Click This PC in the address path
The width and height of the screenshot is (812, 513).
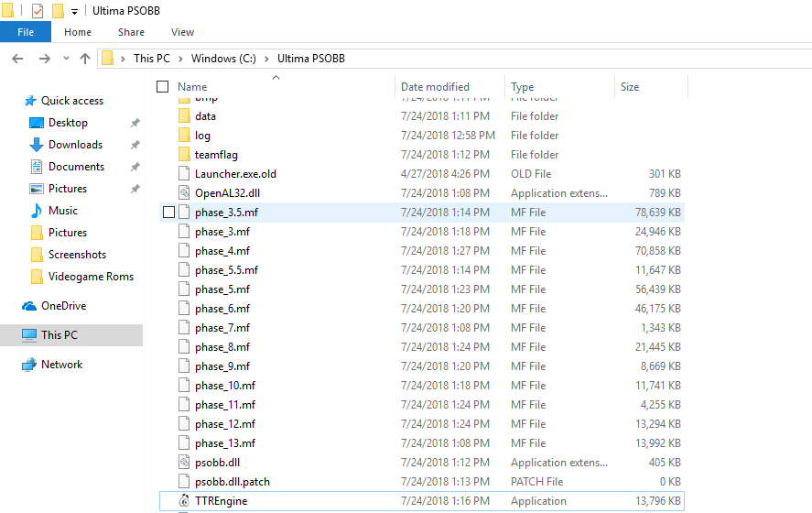tap(152, 58)
